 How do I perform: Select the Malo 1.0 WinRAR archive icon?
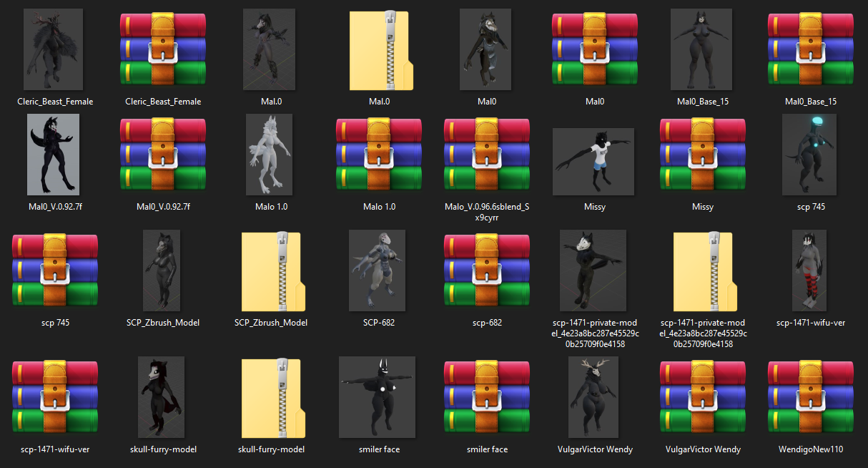point(379,155)
